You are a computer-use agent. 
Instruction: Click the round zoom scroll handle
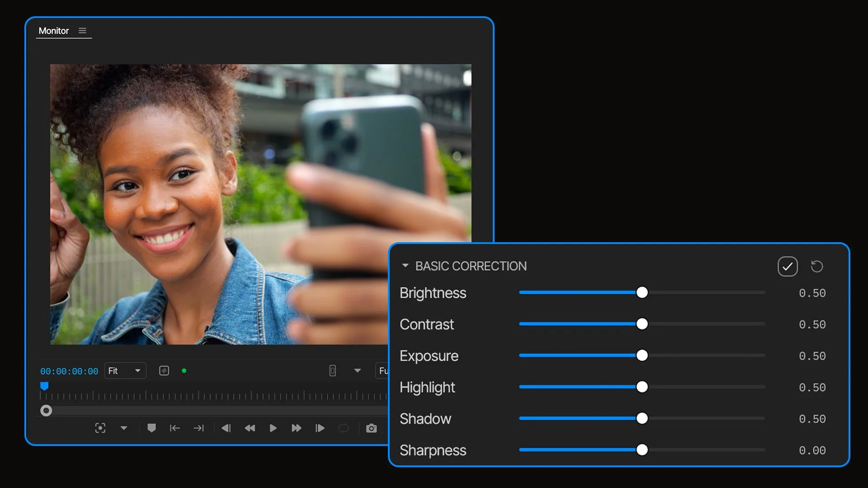pyautogui.click(x=46, y=410)
